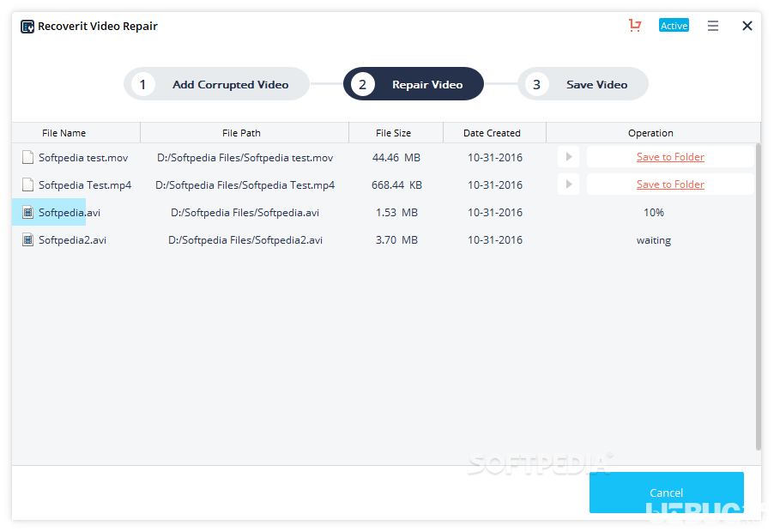Select step 2 Repair Video
The height and width of the screenshot is (532, 774).
click(x=413, y=84)
